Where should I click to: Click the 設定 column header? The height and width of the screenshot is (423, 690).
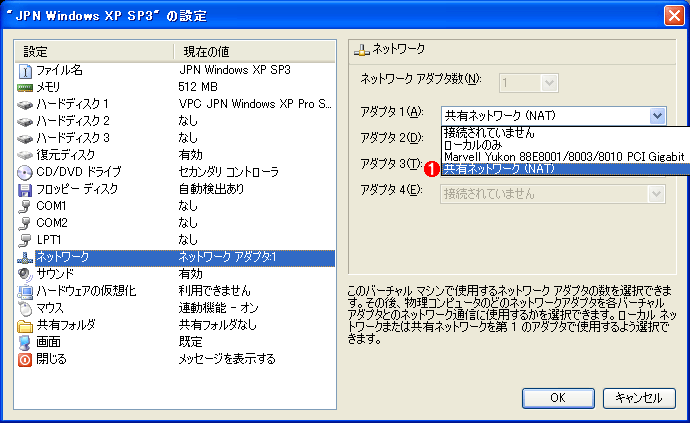pos(94,52)
